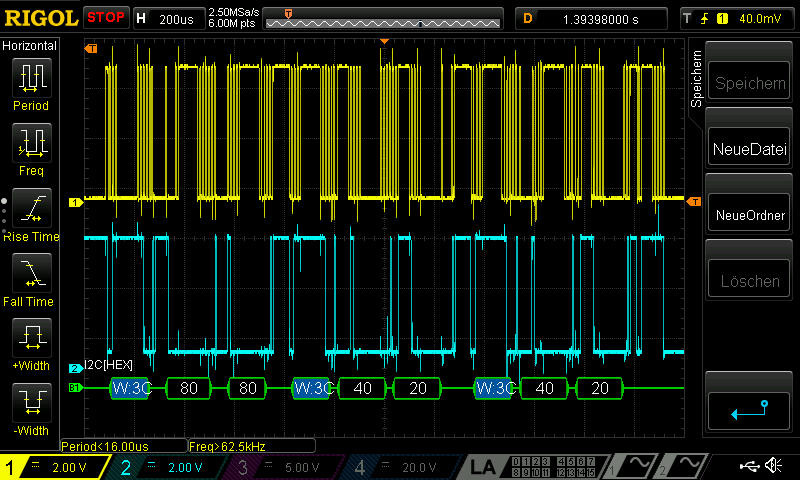Viewport: 800px width, 480px height.
Task: Click the first decoded W:3C I2C packet
Action: (129, 387)
